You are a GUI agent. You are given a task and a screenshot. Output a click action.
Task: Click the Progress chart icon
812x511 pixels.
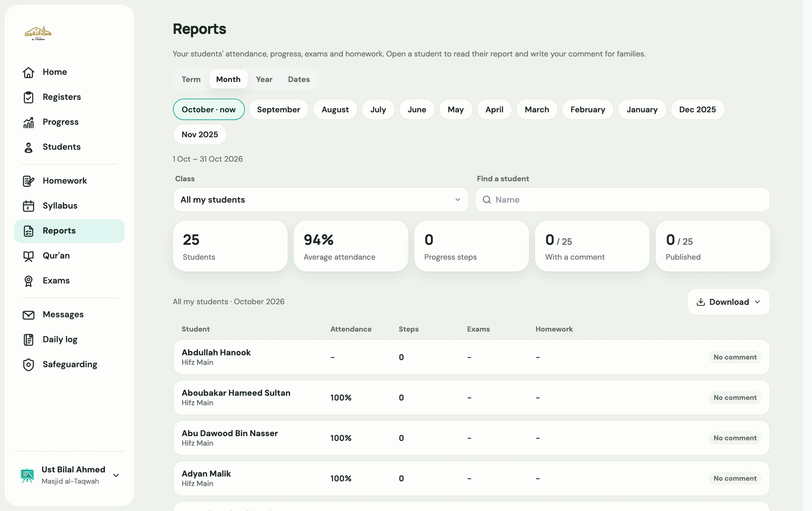pyautogui.click(x=28, y=122)
